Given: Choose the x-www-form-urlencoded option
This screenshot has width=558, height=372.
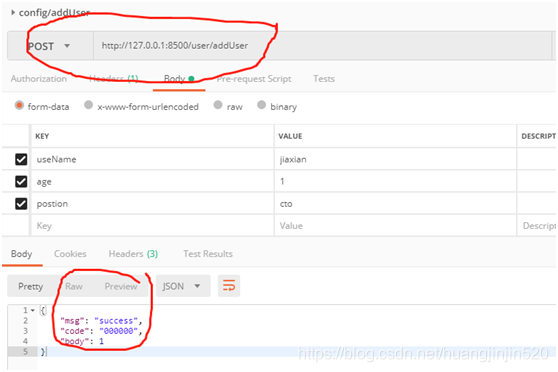Looking at the screenshot, I should (89, 105).
